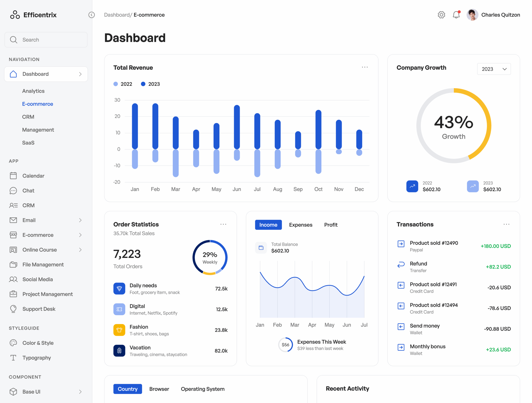Click the Refund transaction icon
Screen dimensions: 532x403
(401, 265)
